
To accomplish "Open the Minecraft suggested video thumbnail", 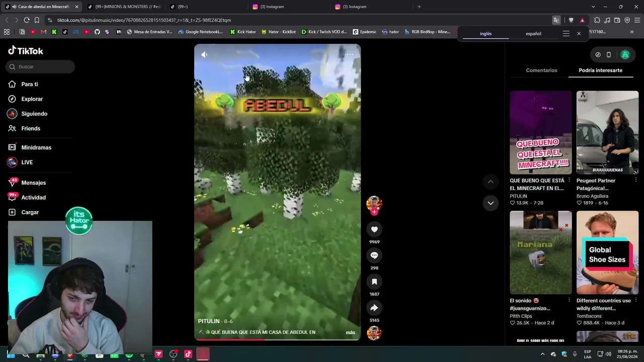I will coord(541,132).
